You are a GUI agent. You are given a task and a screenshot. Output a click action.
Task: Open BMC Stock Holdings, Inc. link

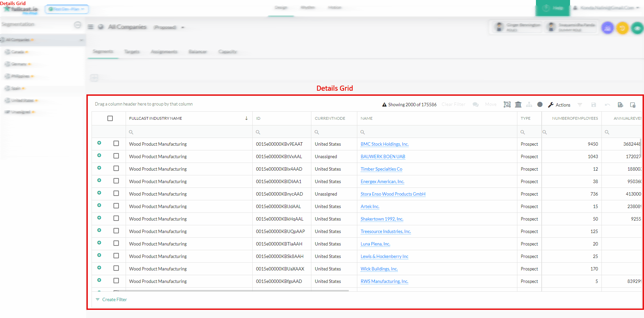(385, 144)
